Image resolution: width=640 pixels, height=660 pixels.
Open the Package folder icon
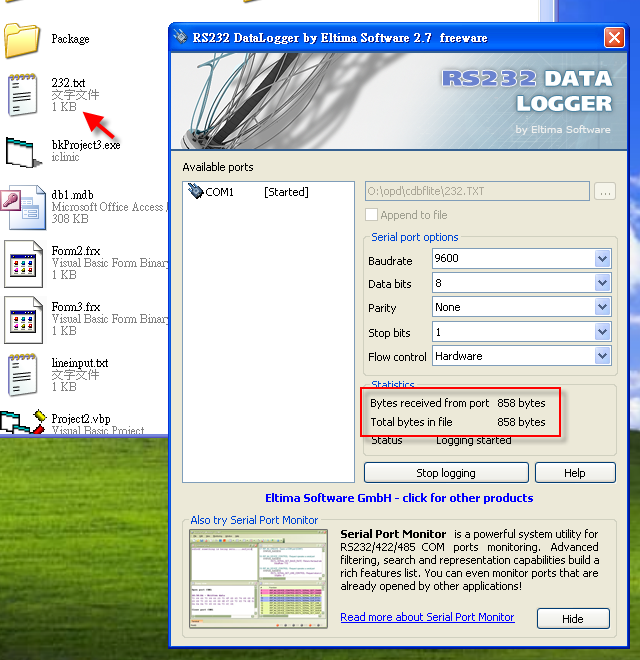22,40
